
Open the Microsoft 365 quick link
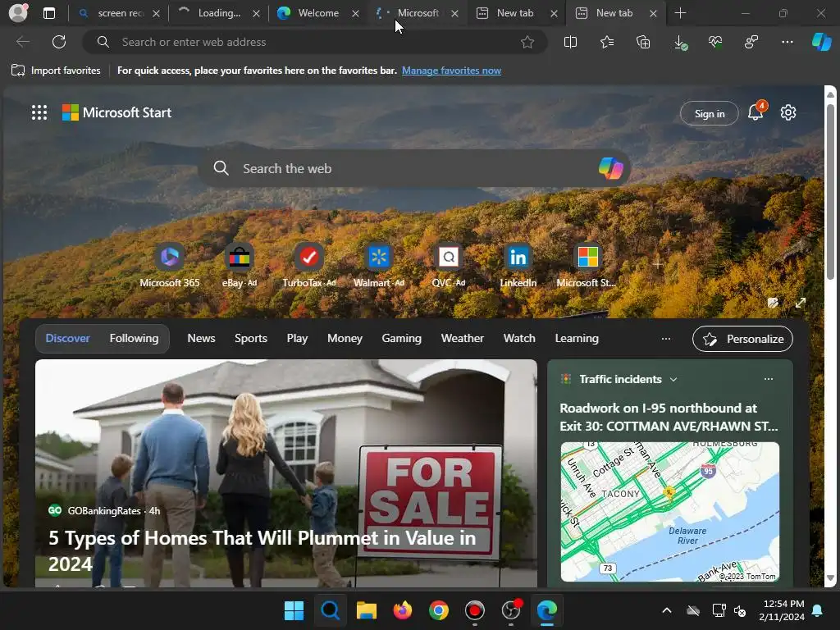click(169, 266)
